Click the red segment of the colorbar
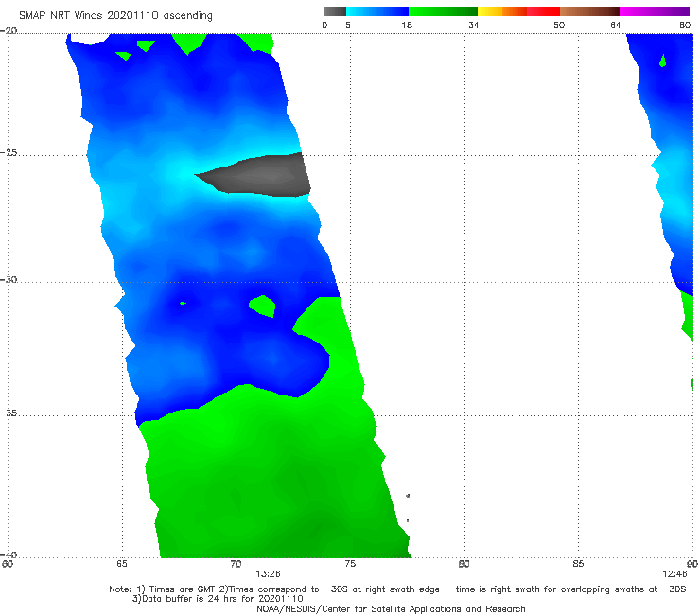The image size is (700, 615). pos(543,11)
